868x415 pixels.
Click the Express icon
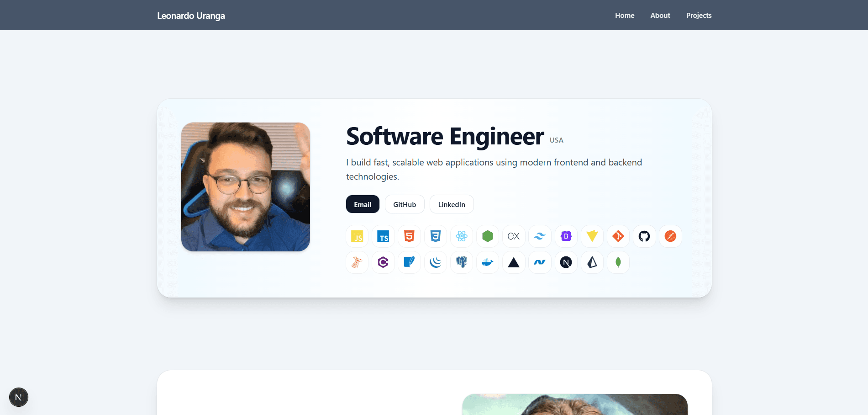tap(513, 236)
